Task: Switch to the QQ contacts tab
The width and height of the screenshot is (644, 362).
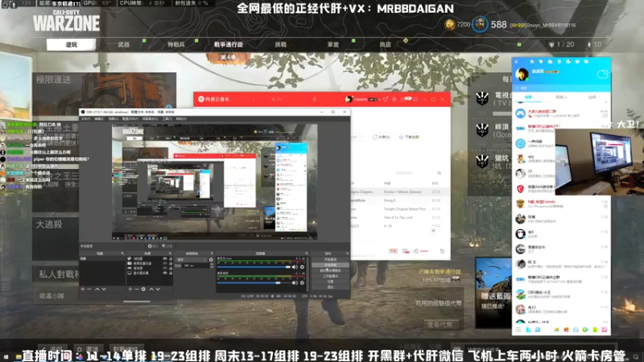Action: coord(561,97)
